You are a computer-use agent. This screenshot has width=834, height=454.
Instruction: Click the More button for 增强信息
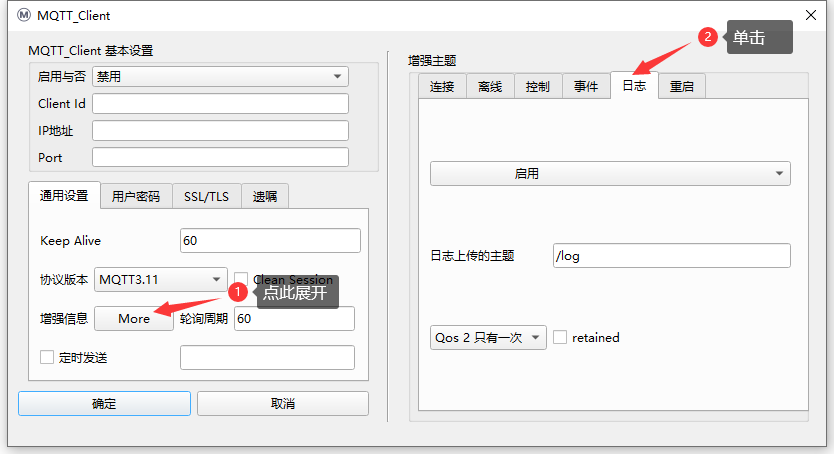(134, 318)
